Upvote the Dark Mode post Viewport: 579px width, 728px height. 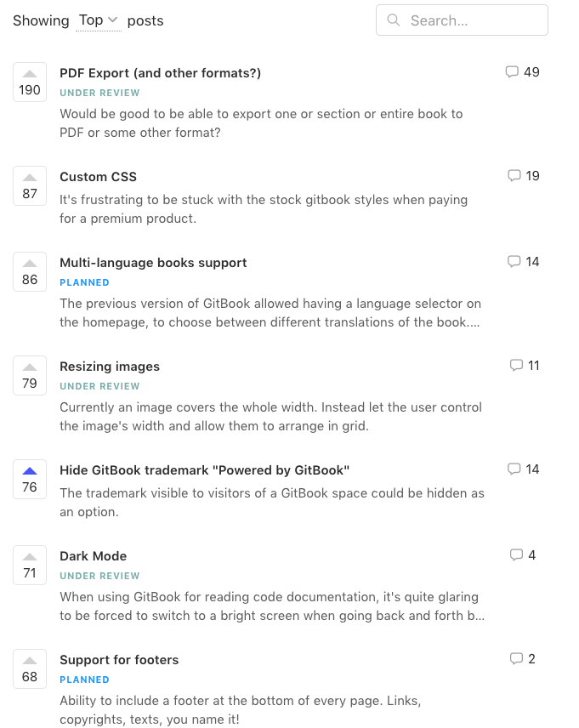coord(30,565)
